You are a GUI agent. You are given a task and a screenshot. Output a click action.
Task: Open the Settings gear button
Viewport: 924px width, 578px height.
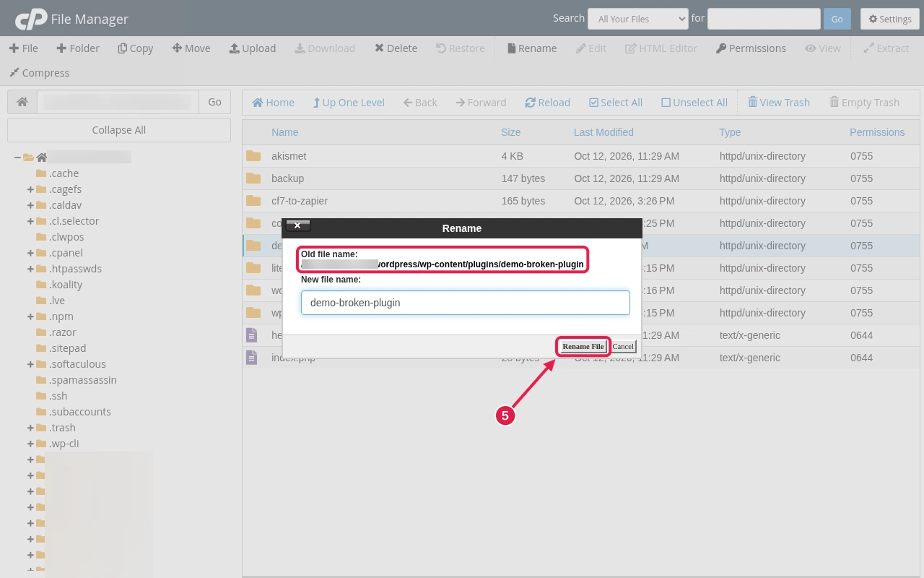(889, 19)
